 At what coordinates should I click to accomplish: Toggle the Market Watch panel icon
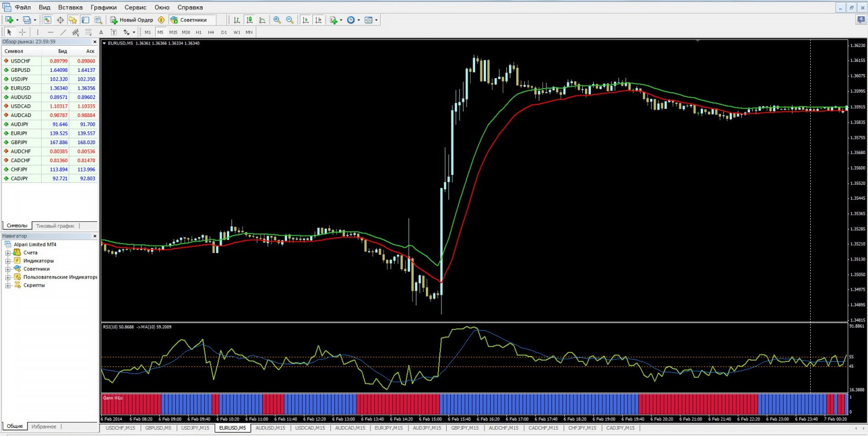pyautogui.click(x=47, y=20)
